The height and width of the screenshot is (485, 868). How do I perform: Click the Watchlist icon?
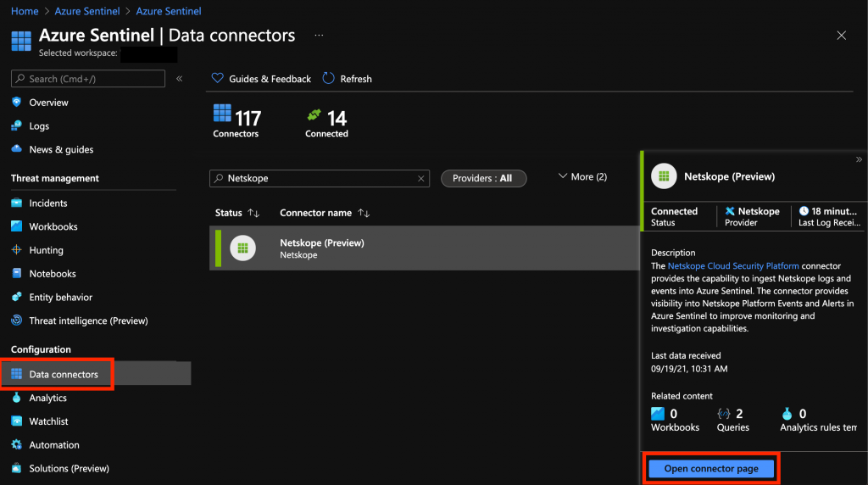tap(17, 421)
